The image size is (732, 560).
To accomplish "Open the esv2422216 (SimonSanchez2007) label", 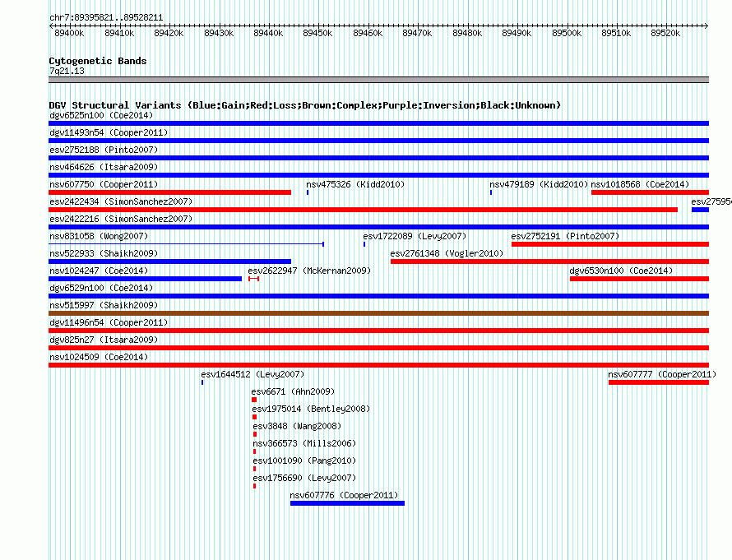I will click(x=121, y=219).
